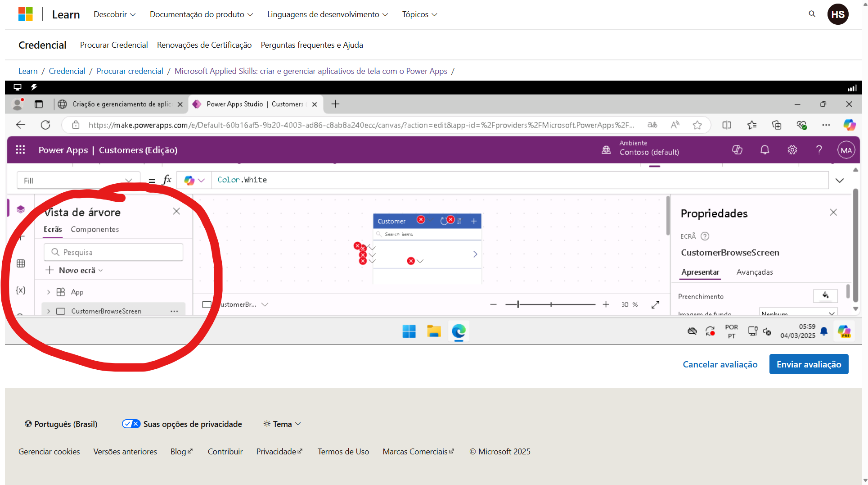The image size is (868, 485).
Task: Expand canvas to fit screen icon
Action: tap(656, 305)
